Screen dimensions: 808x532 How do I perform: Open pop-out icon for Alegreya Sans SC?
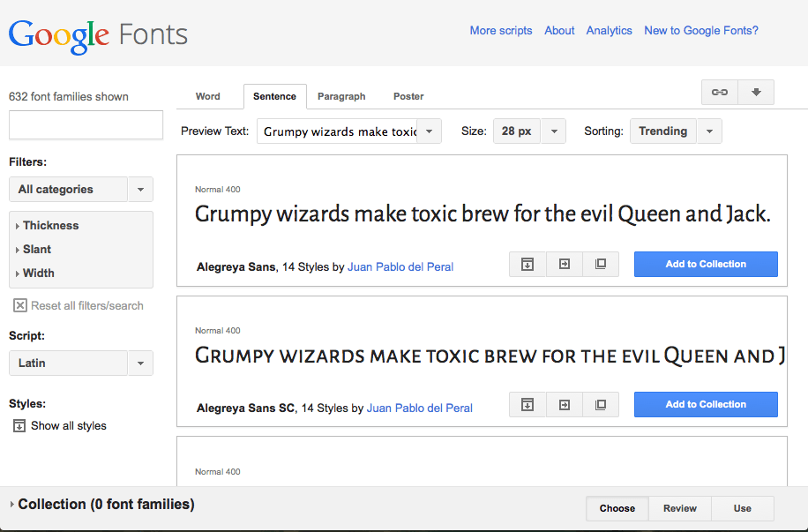[x=601, y=405]
